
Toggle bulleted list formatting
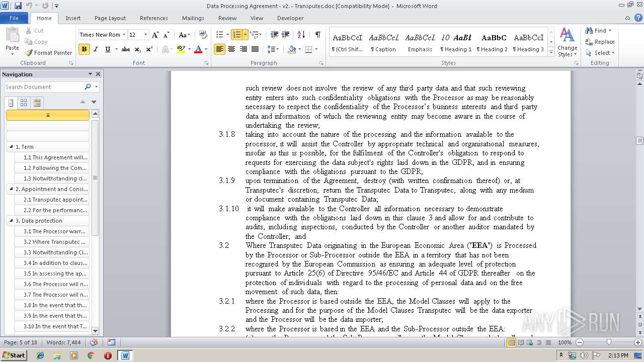[x=219, y=35]
